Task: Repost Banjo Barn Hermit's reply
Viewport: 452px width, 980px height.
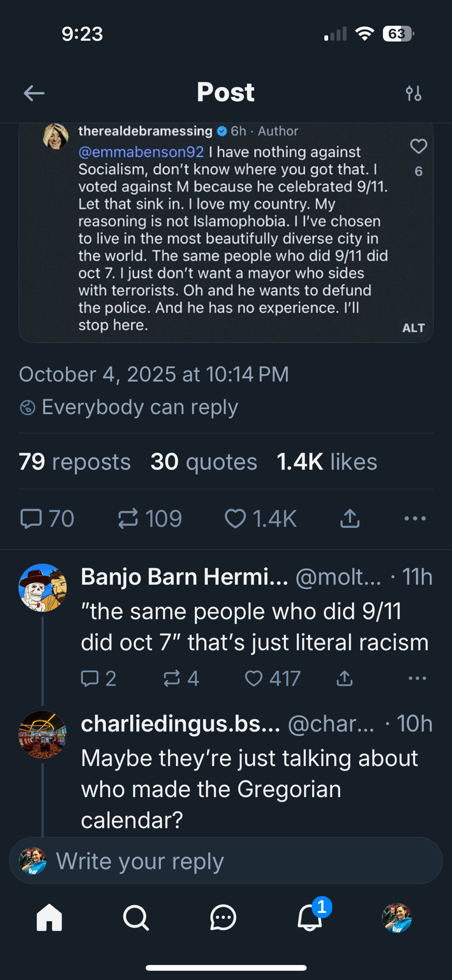Action: point(172,679)
